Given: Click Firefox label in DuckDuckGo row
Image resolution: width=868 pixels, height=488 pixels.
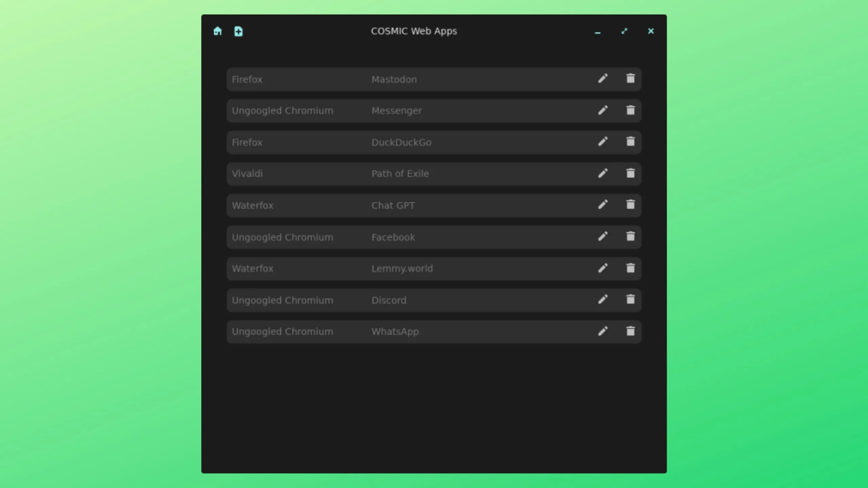Looking at the screenshot, I should tap(247, 142).
